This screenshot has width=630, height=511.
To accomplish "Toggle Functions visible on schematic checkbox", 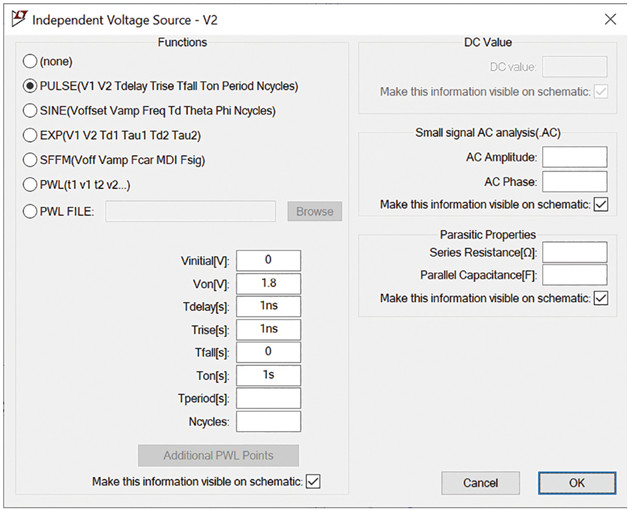I will (313, 481).
